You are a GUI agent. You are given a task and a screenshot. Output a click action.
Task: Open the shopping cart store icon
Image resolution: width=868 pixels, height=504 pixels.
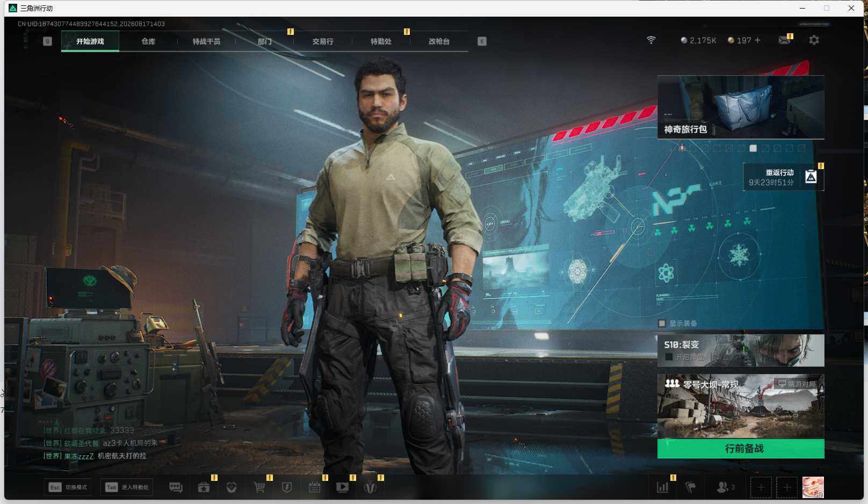[259, 487]
